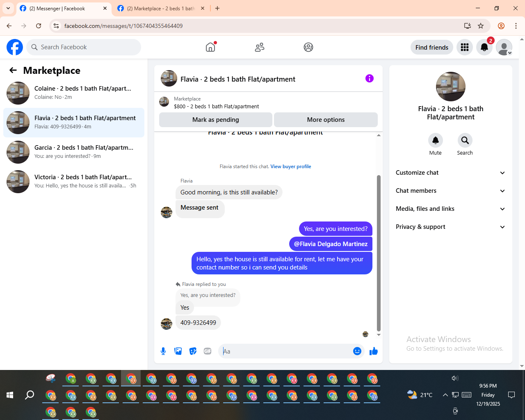Click the install app icon in address bar
The image size is (525, 420).
(x=468, y=26)
